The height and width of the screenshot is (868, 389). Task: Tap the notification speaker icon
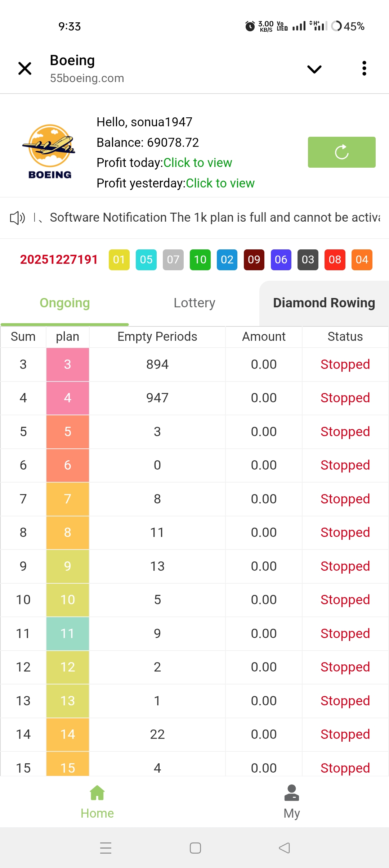17,218
